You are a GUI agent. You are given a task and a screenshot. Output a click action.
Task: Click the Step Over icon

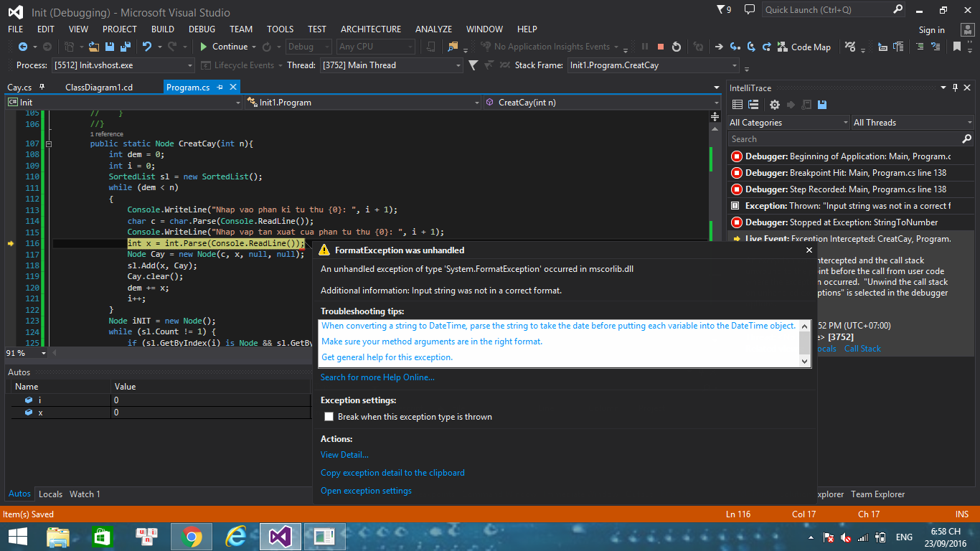coord(750,47)
